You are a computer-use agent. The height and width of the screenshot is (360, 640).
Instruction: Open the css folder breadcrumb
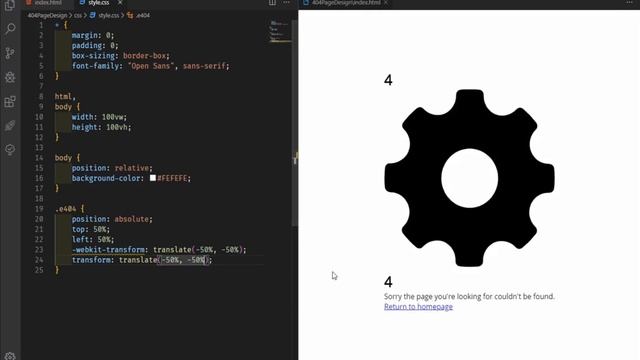point(78,16)
